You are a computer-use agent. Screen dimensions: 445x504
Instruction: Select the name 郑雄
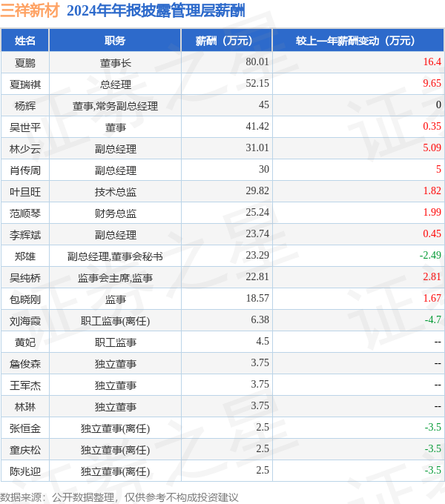point(25,256)
